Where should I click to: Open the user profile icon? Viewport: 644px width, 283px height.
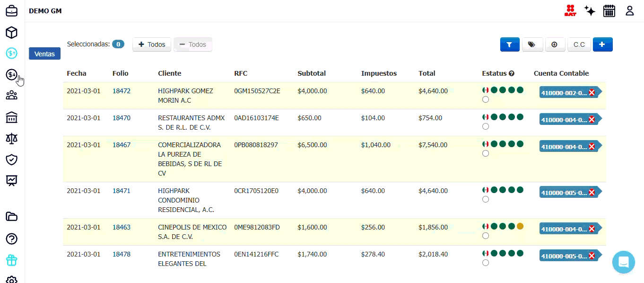pyautogui.click(x=629, y=10)
